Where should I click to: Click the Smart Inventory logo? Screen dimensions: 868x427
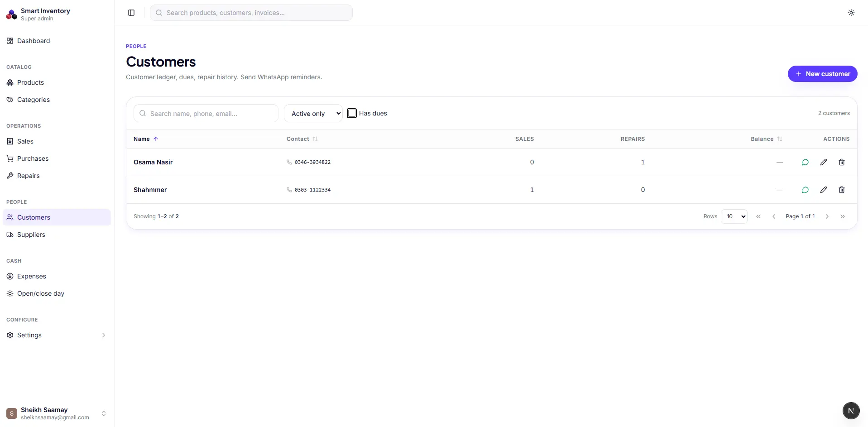12,14
